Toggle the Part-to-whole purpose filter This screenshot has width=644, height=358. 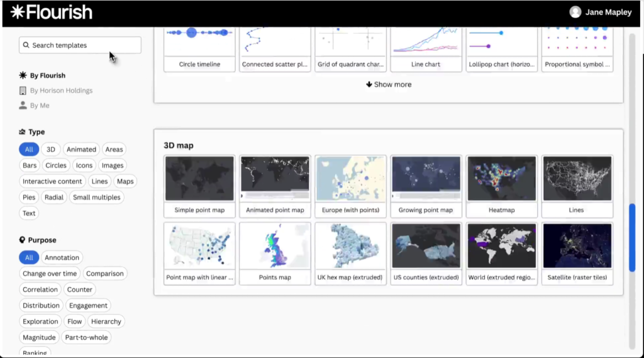pos(87,337)
